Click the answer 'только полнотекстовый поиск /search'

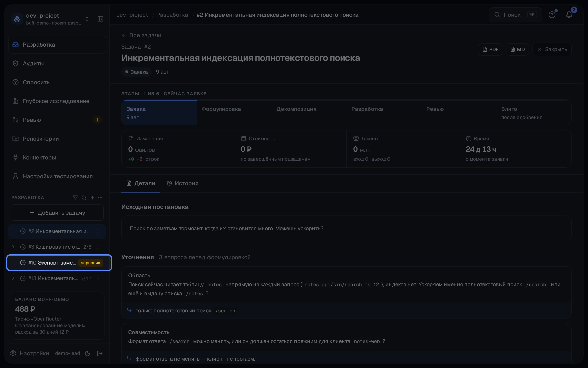coord(346,311)
